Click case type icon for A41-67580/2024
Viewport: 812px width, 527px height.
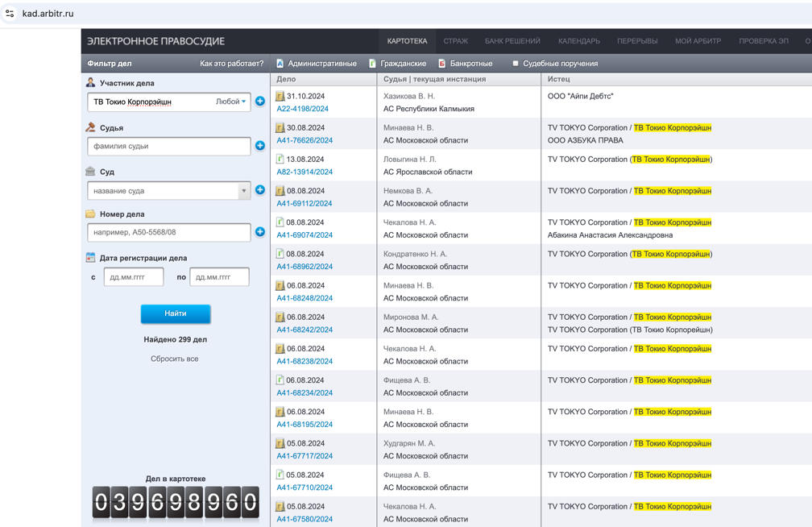[x=280, y=506]
